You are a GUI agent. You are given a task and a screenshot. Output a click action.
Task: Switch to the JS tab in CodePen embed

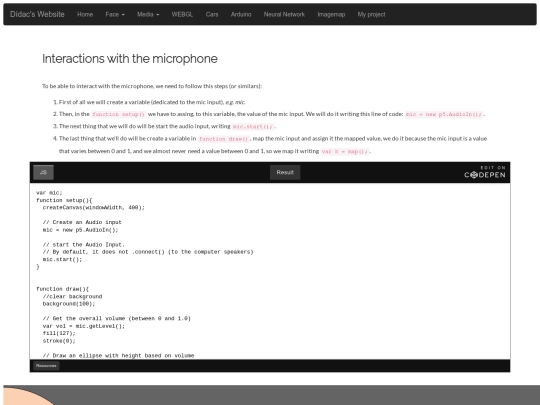[x=43, y=172]
